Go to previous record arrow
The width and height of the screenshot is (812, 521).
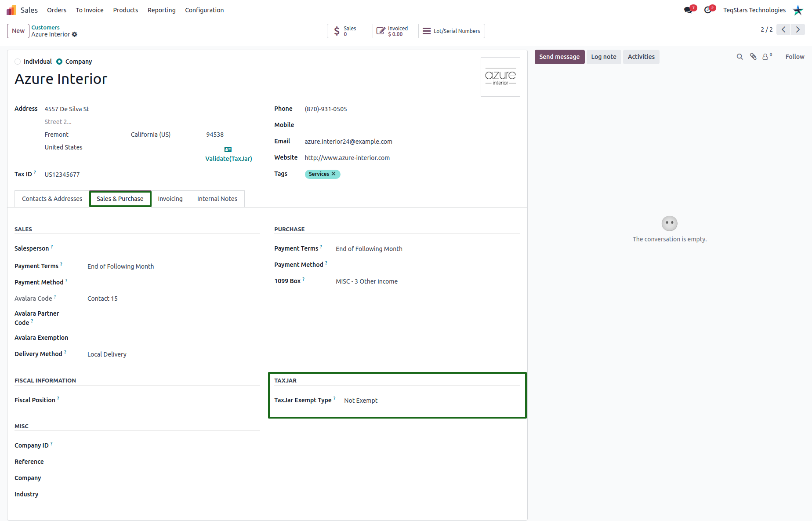(783, 29)
